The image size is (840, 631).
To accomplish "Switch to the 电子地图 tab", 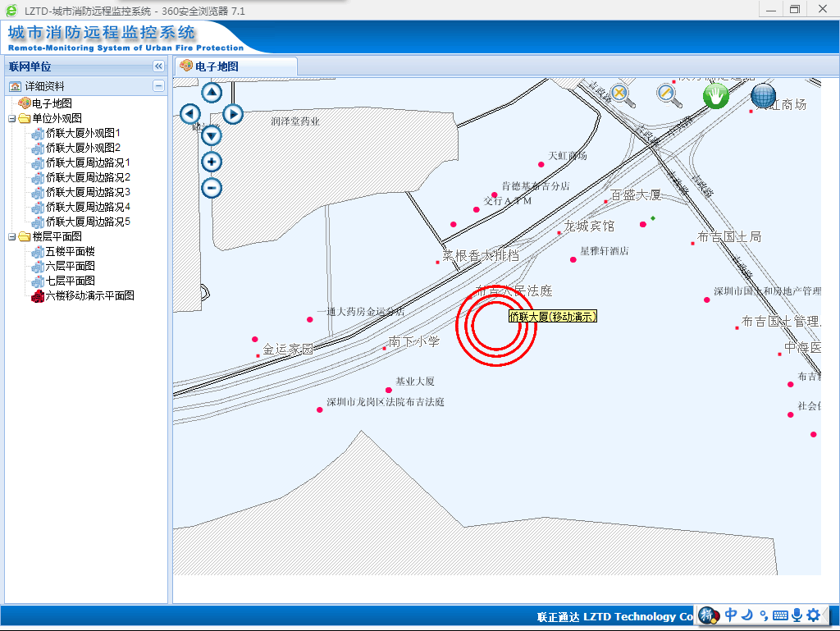I will [216, 66].
